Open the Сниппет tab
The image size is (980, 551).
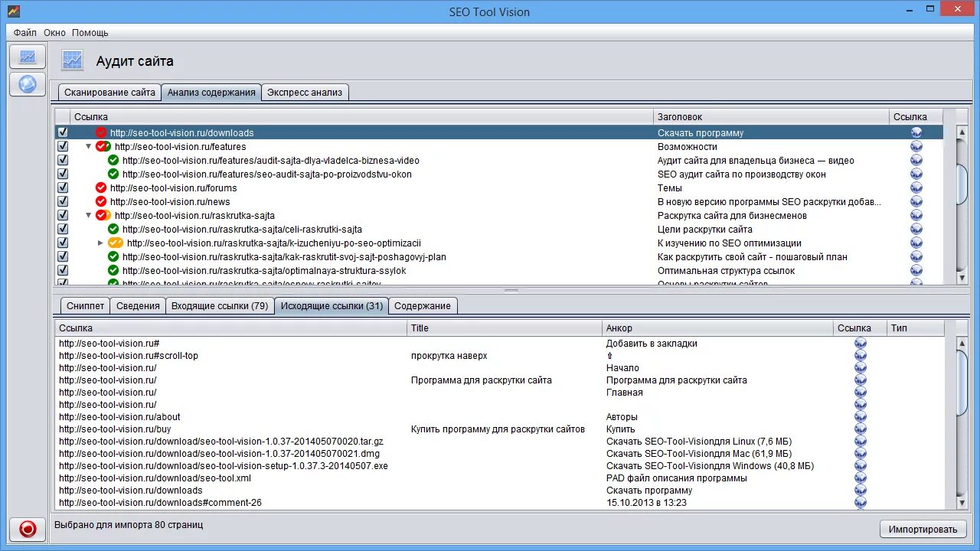[85, 305]
